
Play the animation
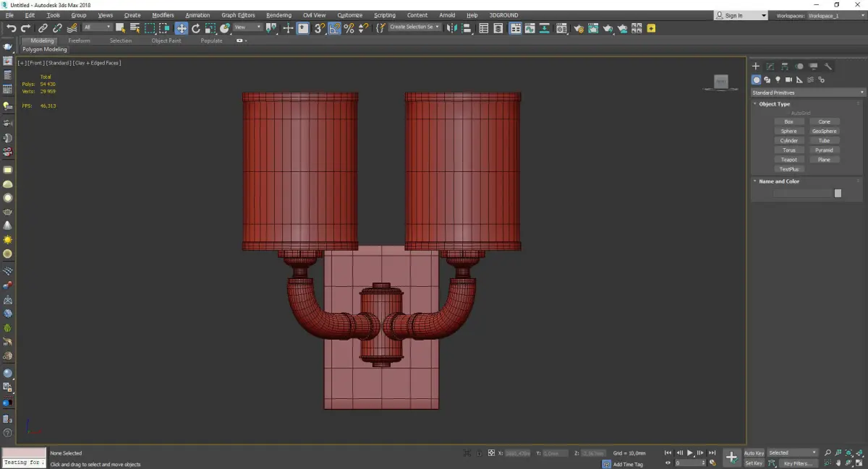[690, 452]
